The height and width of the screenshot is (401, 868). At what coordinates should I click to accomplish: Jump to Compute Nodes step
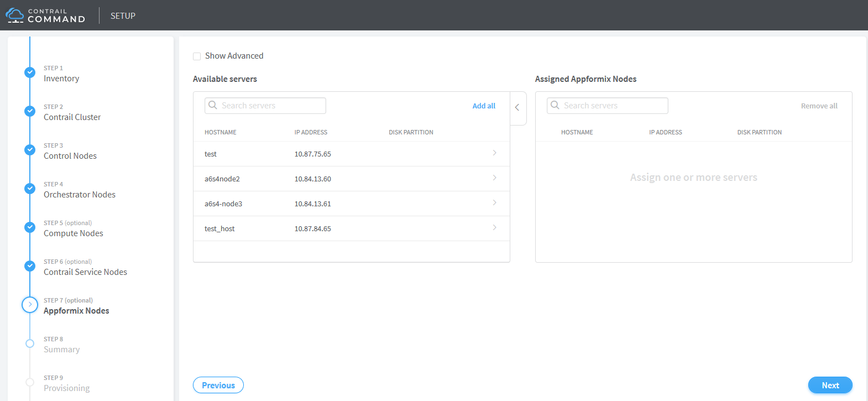(x=74, y=233)
